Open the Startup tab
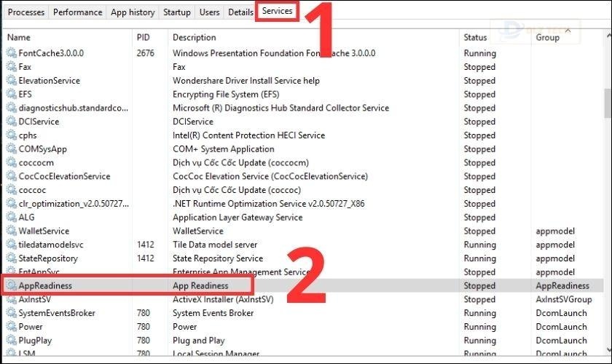 point(177,12)
